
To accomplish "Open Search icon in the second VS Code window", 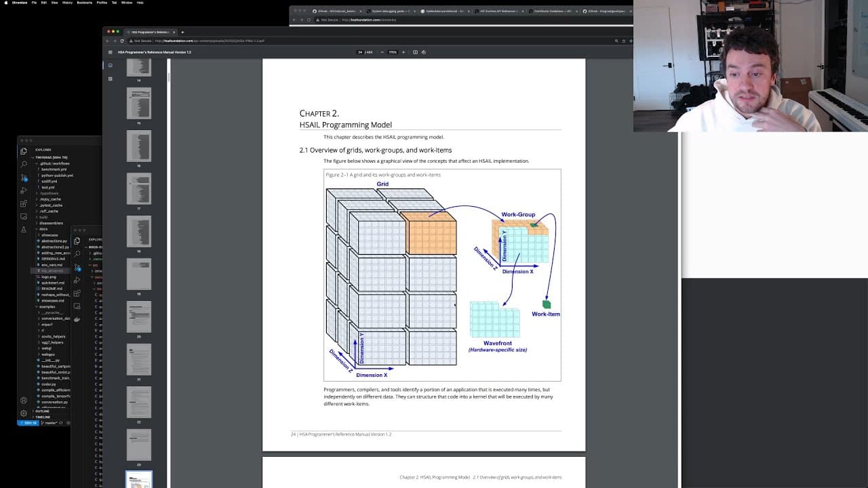I will point(77,254).
